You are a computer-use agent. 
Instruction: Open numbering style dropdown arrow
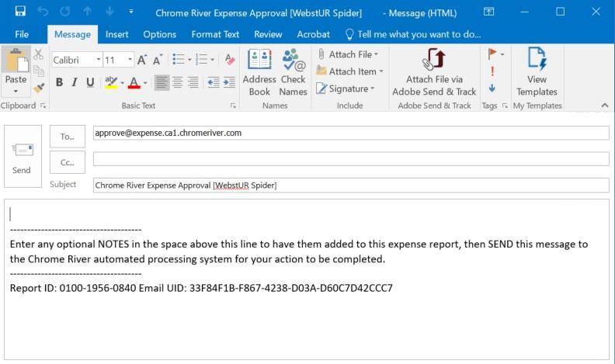pyautogui.click(x=213, y=60)
